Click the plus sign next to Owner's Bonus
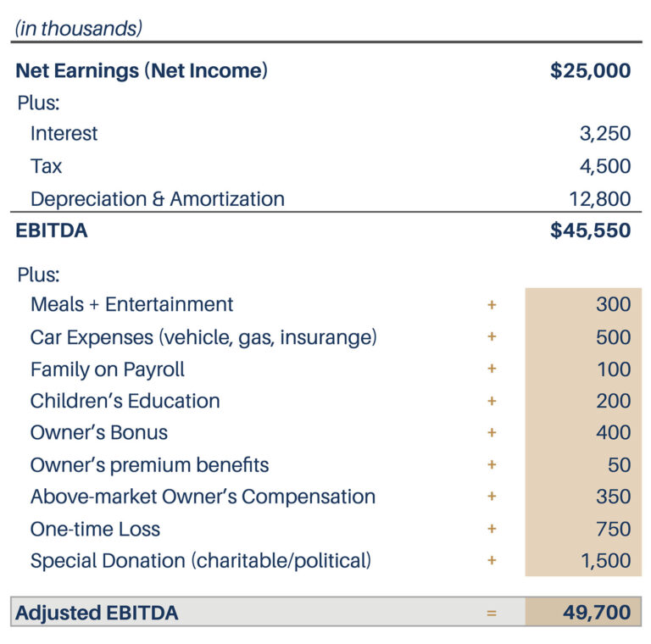The width and height of the screenshot is (651, 644). click(492, 433)
